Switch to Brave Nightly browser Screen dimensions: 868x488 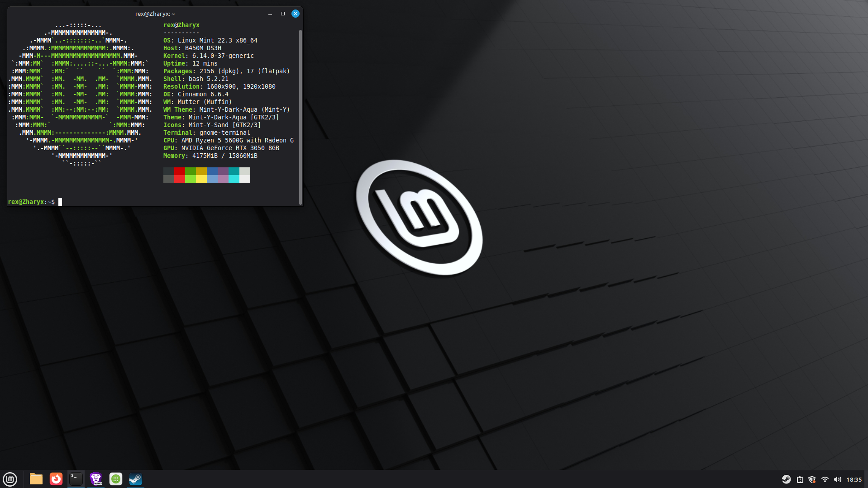coord(96,479)
